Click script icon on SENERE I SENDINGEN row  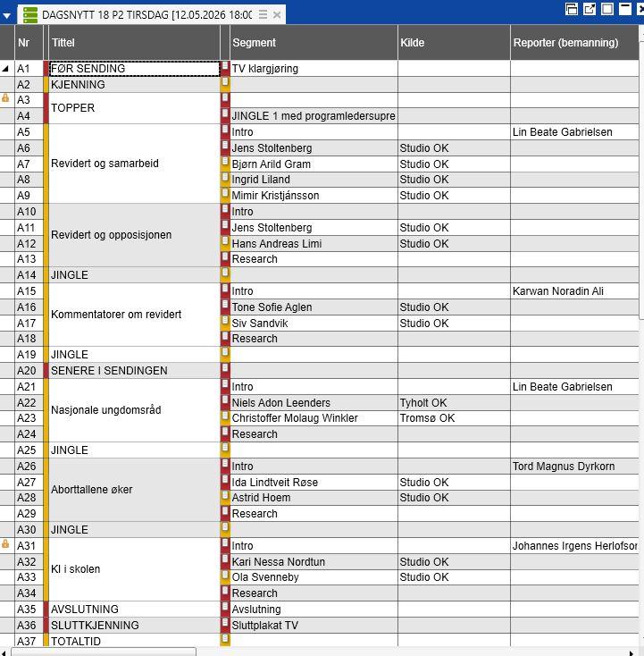tap(225, 368)
